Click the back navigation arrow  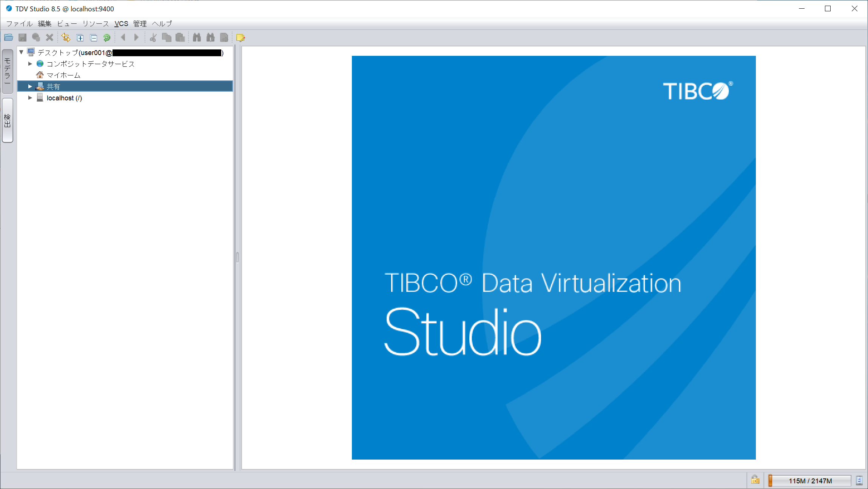point(123,37)
